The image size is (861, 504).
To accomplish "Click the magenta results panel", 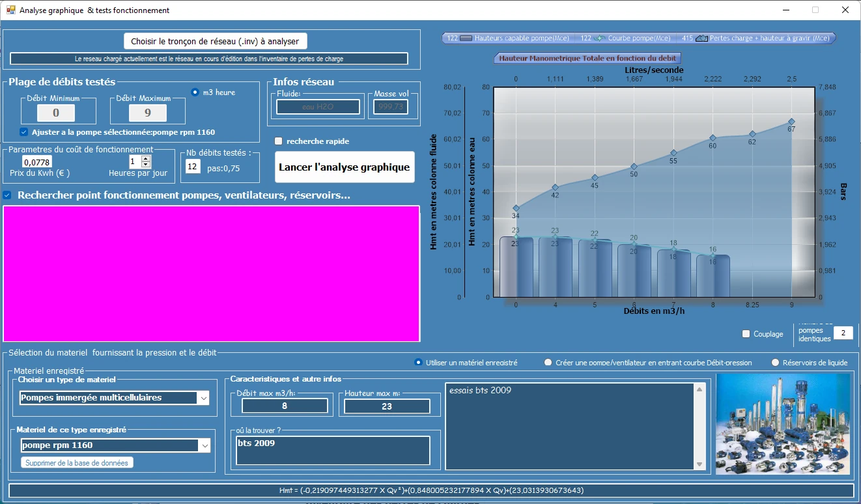I will click(212, 273).
